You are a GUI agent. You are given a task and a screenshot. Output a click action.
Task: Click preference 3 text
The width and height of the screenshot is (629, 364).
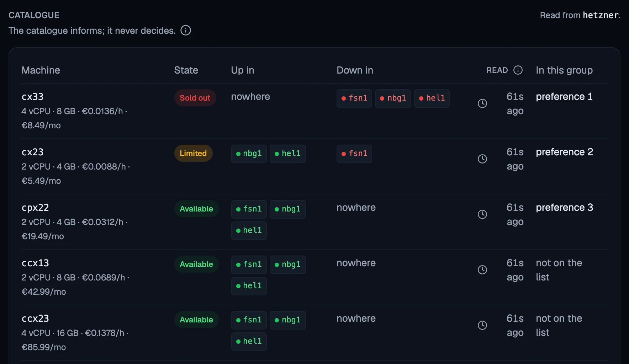(x=565, y=208)
